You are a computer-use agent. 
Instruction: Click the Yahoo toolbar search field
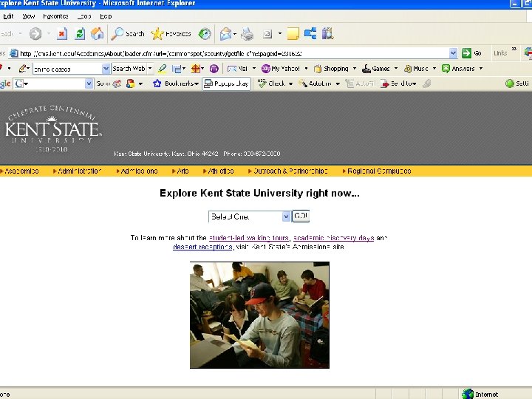pyautogui.click(x=67, y=69)
